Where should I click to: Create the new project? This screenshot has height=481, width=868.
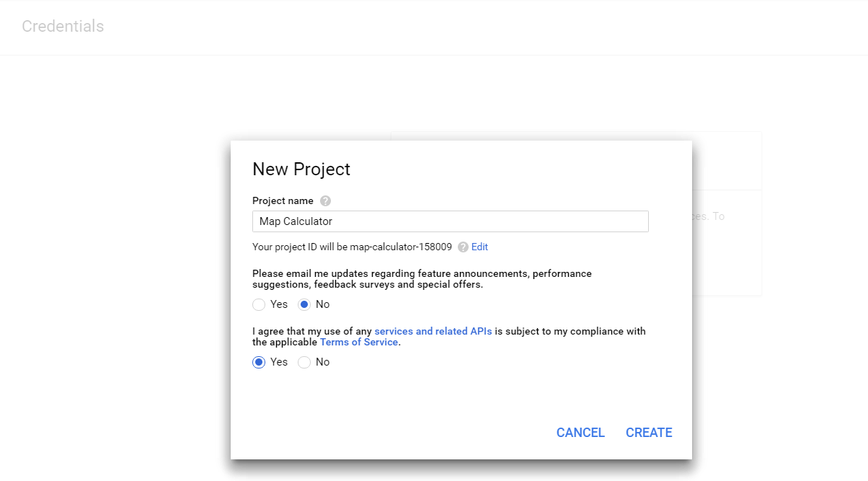pos(649,433)
